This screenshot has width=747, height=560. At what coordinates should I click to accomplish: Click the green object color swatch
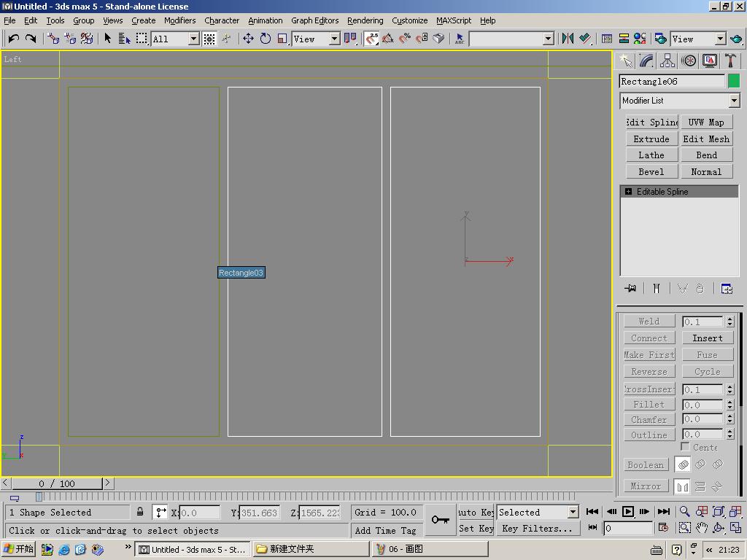tap(734, 81)
